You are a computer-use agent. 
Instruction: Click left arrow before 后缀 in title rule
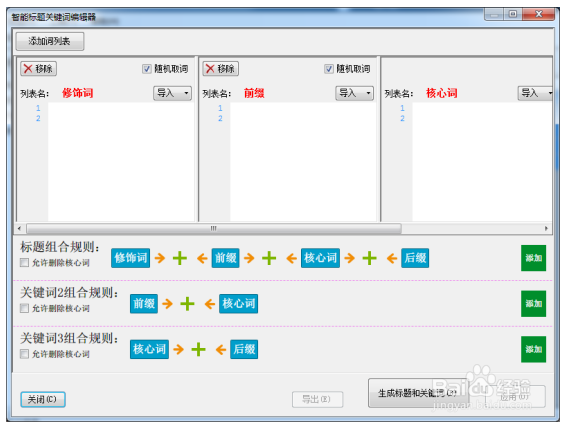[392, 258]
